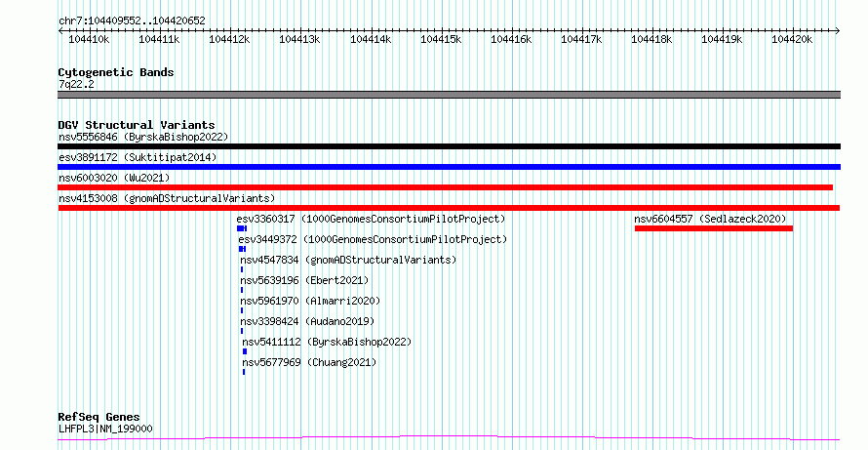Select the nsv5411112 ByrskaBishop2022 blue marker
Viewport: 868px width, 450px height.
click(x=245, y=351)
